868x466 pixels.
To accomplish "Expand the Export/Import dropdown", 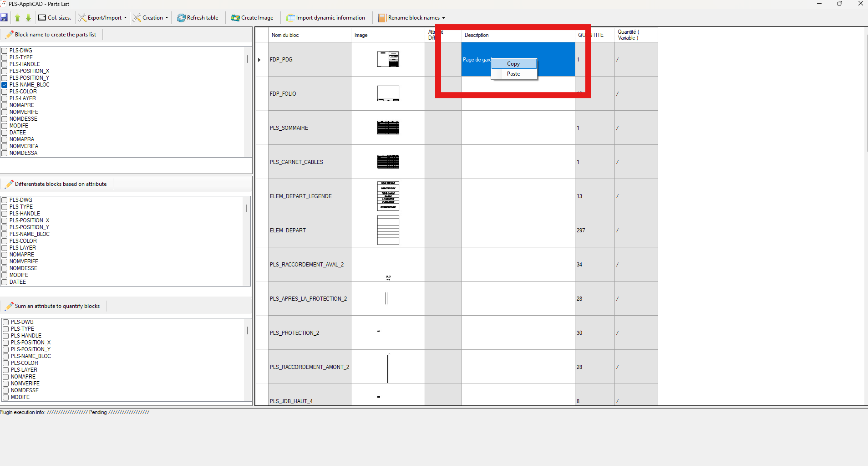I will click(125, 18).
